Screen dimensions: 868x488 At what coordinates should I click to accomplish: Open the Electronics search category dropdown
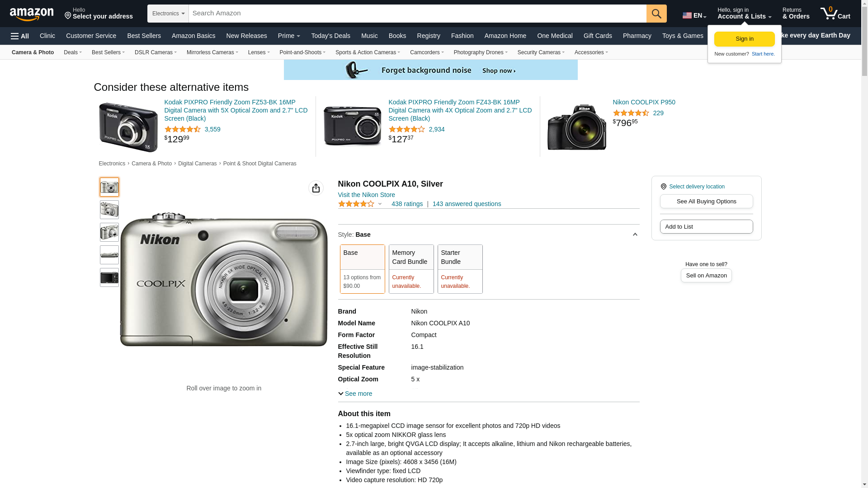(x=168, y=14)
